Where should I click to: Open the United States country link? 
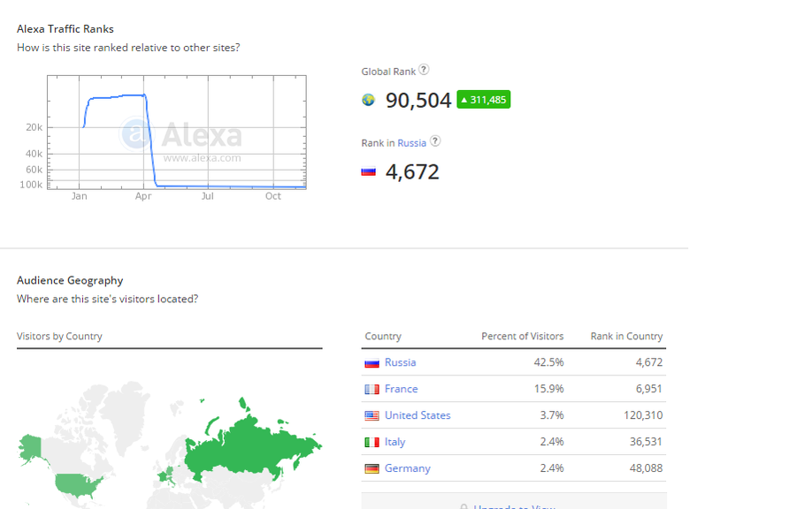tap(417, 414)
